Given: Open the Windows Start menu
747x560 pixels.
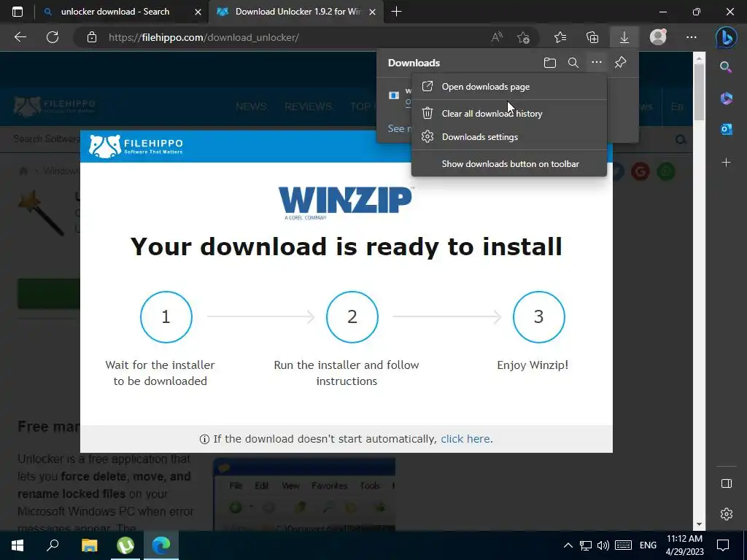Looking at the screenshot, I should pos(18,545).
